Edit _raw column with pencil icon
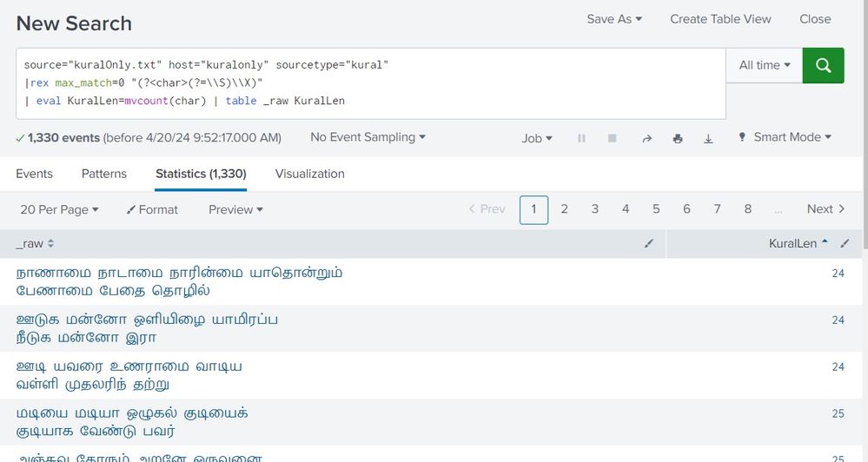Image resolution: width=868 pixels, height=462 pixels. click(x=649, y=243)
